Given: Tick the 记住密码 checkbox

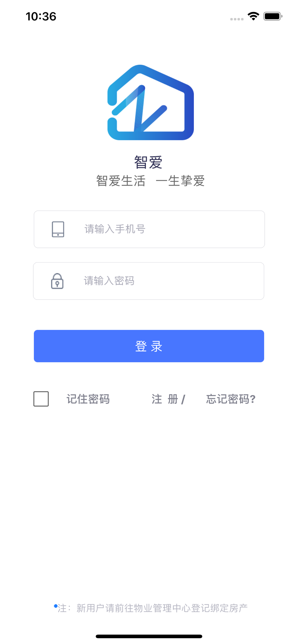Looking at the screenshot, I should [x=41, y=399].
